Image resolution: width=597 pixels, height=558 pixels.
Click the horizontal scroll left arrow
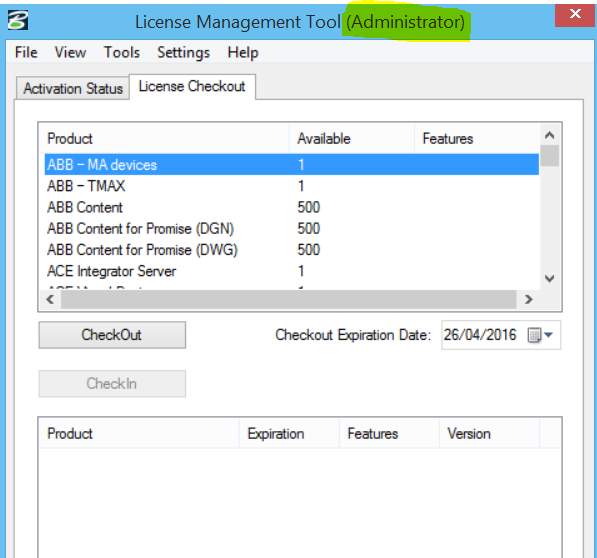coord(50,300)
